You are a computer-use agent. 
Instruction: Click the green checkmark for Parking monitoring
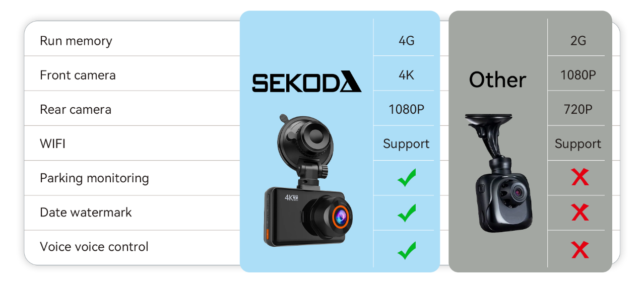tap(406, 178)
